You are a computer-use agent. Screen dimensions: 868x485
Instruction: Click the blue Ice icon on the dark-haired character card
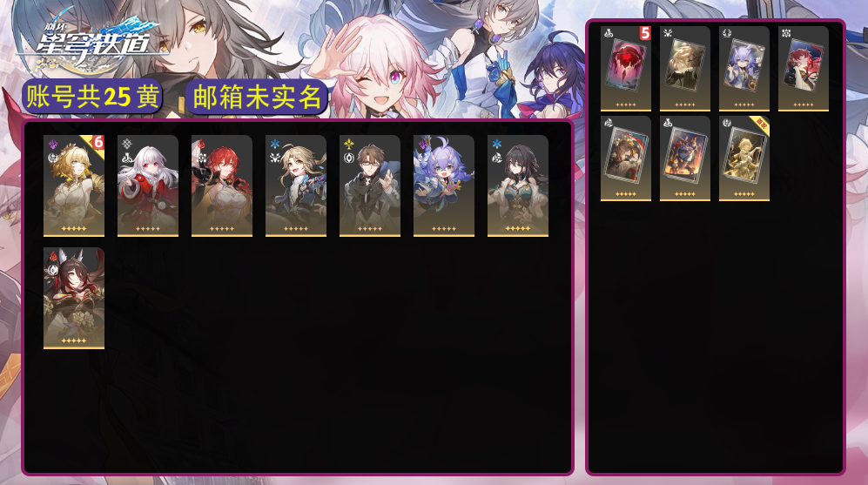point(497,144)
